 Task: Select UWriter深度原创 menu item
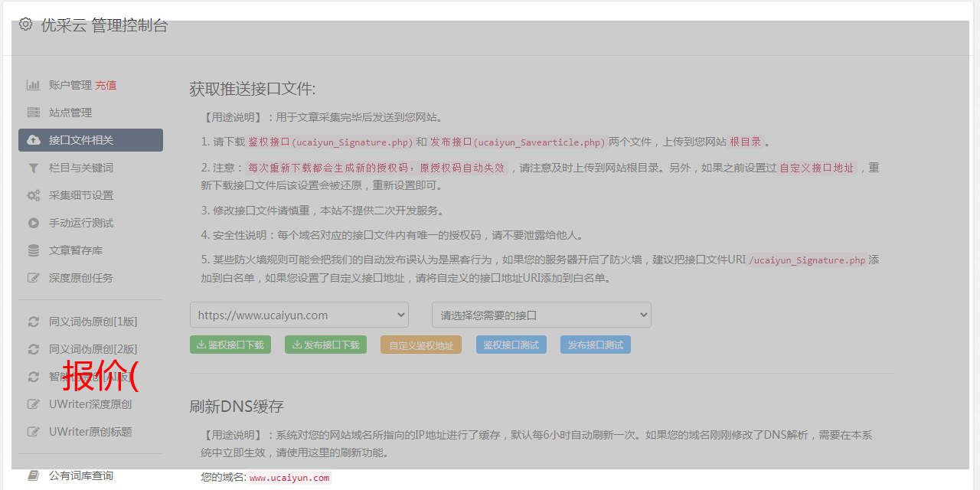90,404
